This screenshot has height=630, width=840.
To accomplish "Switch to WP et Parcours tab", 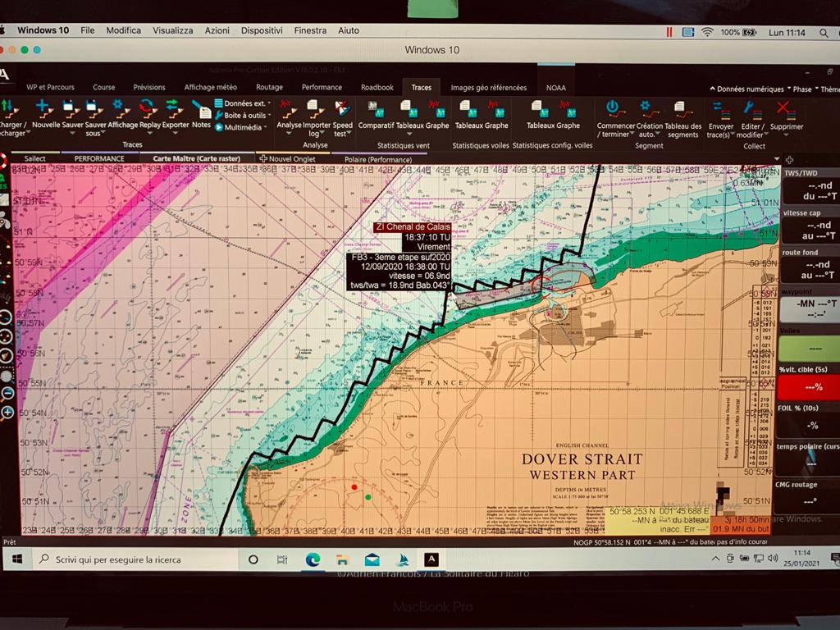I will (x=50, y=87).
